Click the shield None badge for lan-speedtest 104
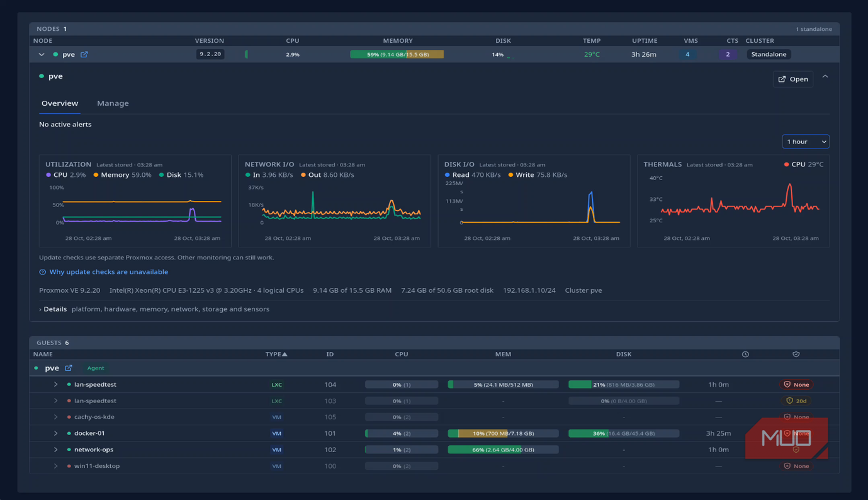Viewport: 868px width, 500px height. point(796,384)
